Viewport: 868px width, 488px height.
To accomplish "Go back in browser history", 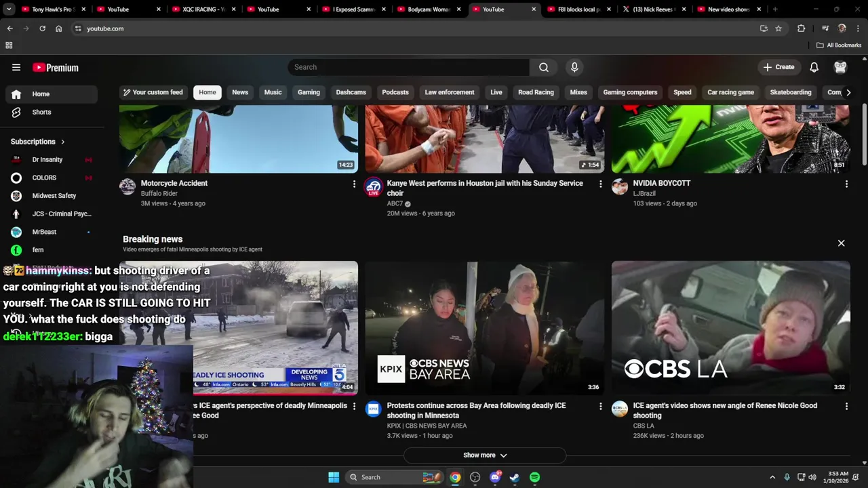I will [9, 28].
